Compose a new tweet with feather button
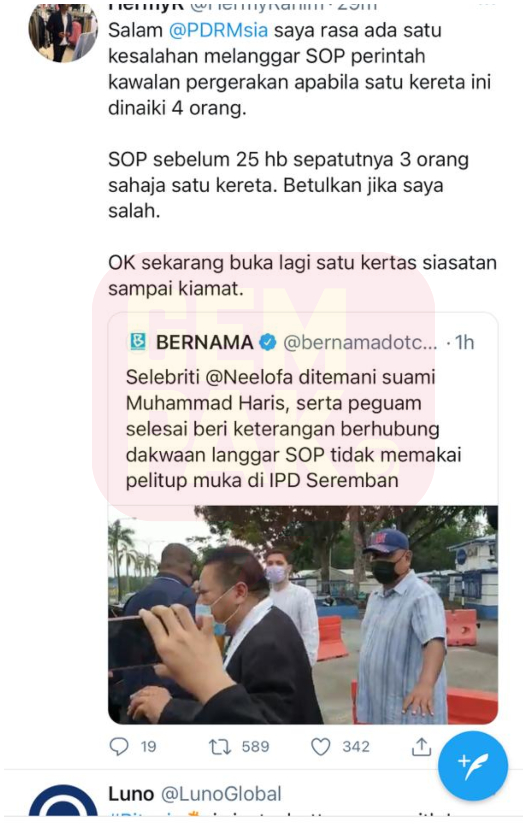 [x=473, y=766]
